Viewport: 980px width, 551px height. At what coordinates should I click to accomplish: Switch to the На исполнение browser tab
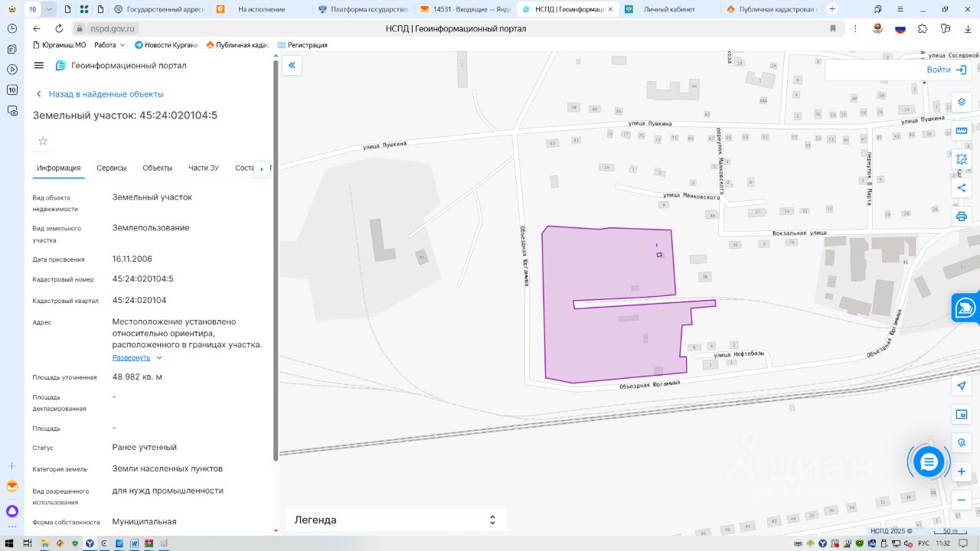(261, 9)
